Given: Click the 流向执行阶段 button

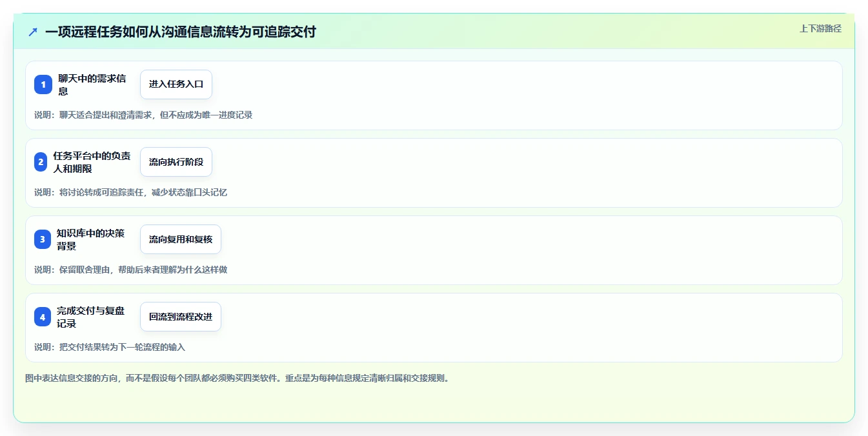Looking at the screenshot, I should point(176,162).
